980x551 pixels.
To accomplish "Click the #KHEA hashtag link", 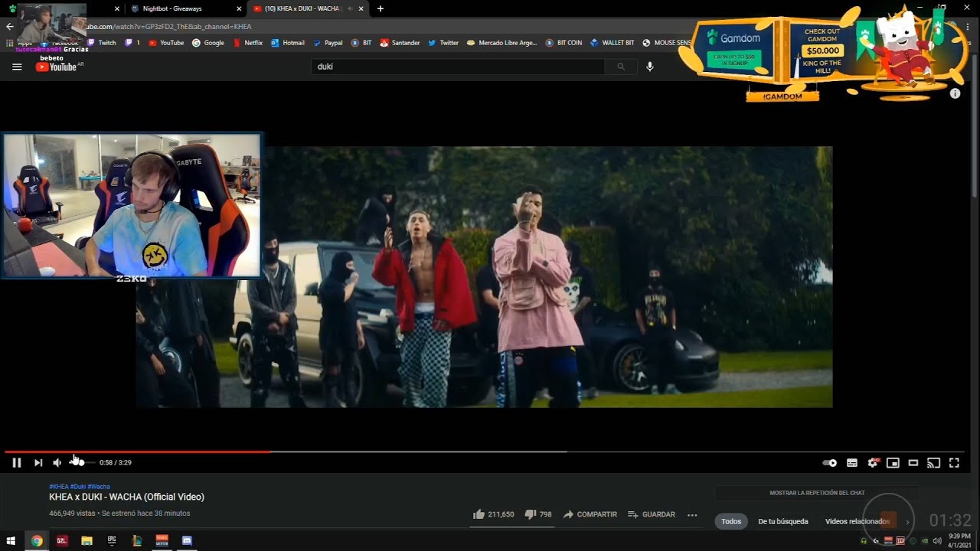I will [59, 487].
